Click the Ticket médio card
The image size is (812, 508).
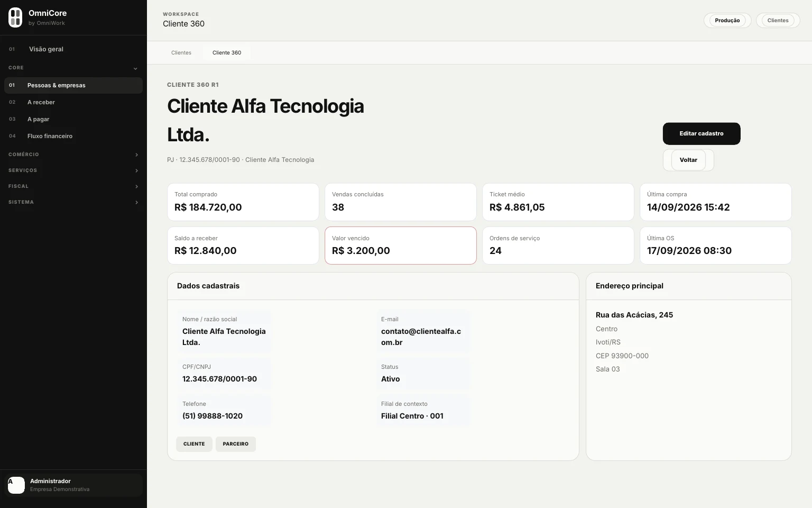point(558,202)
